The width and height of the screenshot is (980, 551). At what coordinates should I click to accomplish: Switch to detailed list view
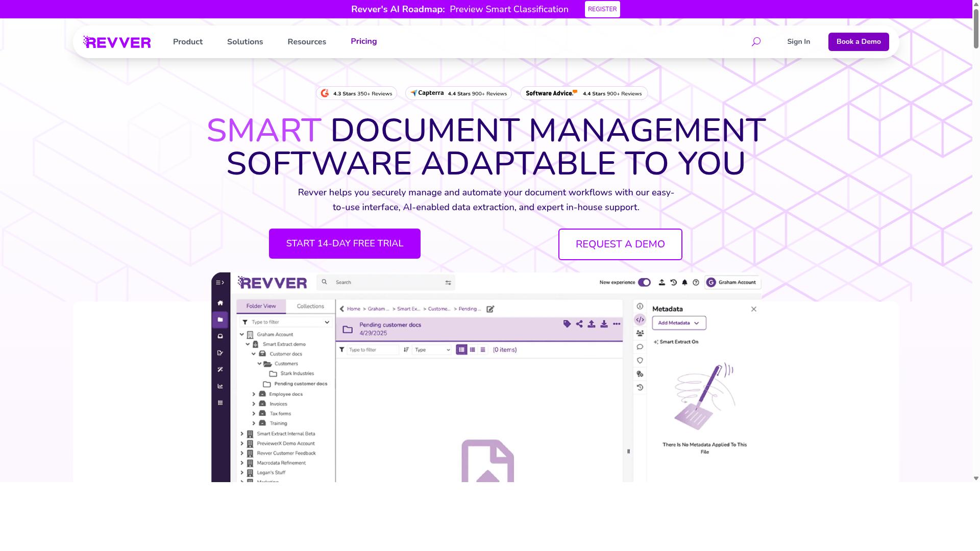point(461,350)
